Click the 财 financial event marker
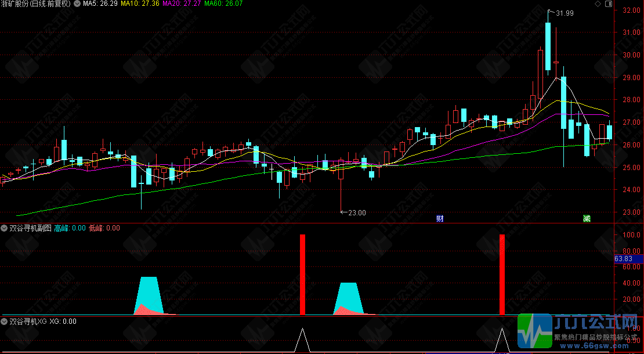 coord(440,218)
